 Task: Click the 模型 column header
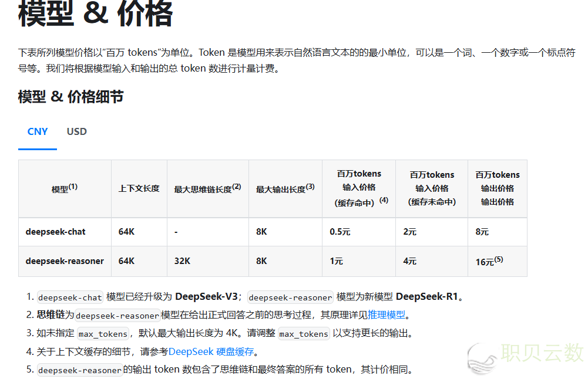pyautogui.click(x=65, y=189)
